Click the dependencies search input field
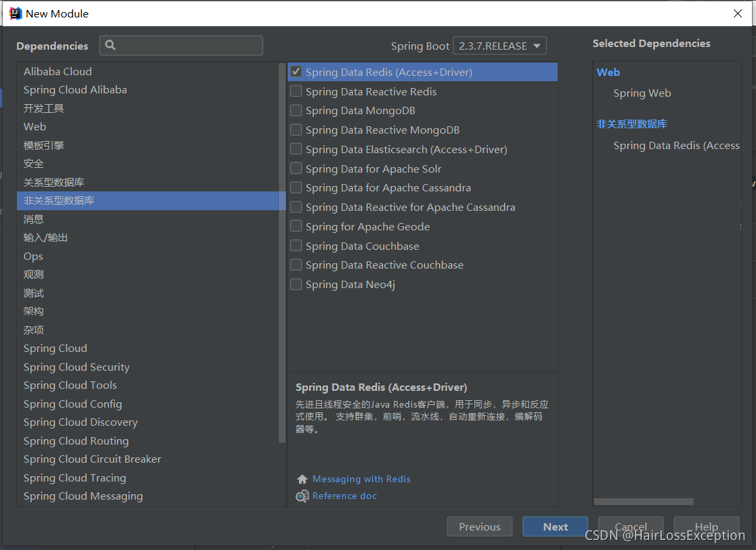This screenshot has width=756, height=550. click(x=181, y=45)
